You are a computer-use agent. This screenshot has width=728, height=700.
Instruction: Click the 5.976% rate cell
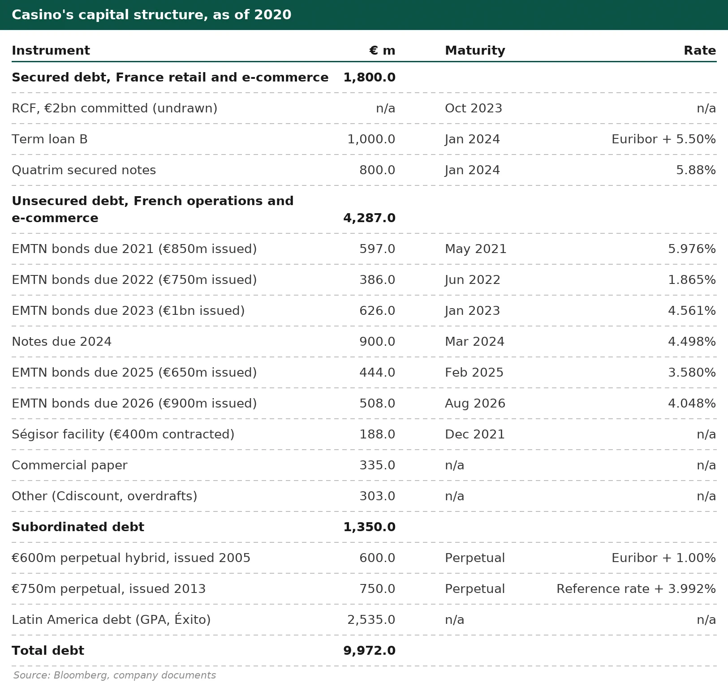(x=692, y=249)
